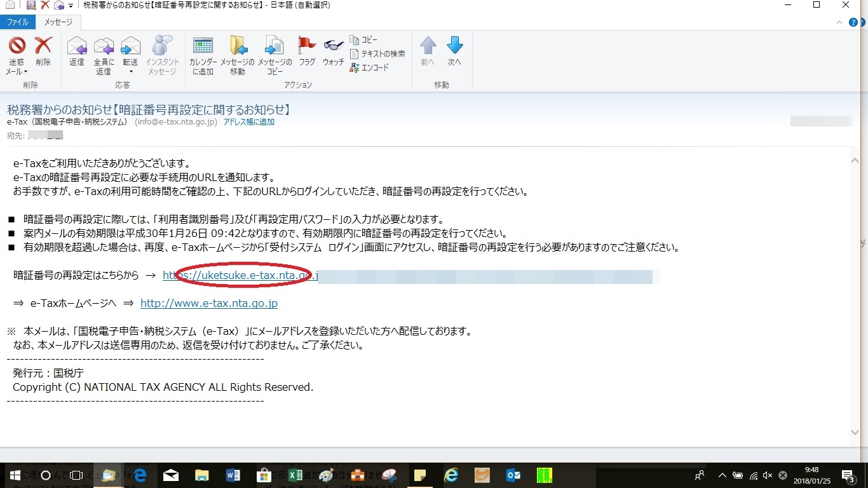Flag the message with フラグ
The width and height of the screenshot is (868, 488).
coord(307,51)
